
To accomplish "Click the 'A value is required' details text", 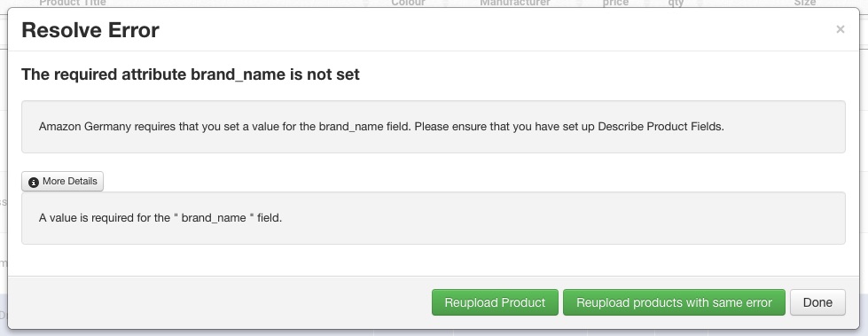I will pos(160,218).
